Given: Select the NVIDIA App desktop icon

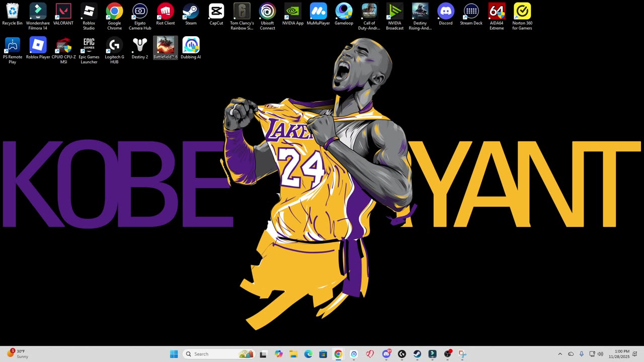Looking at the screenshot, I should [x=293, y=15].
